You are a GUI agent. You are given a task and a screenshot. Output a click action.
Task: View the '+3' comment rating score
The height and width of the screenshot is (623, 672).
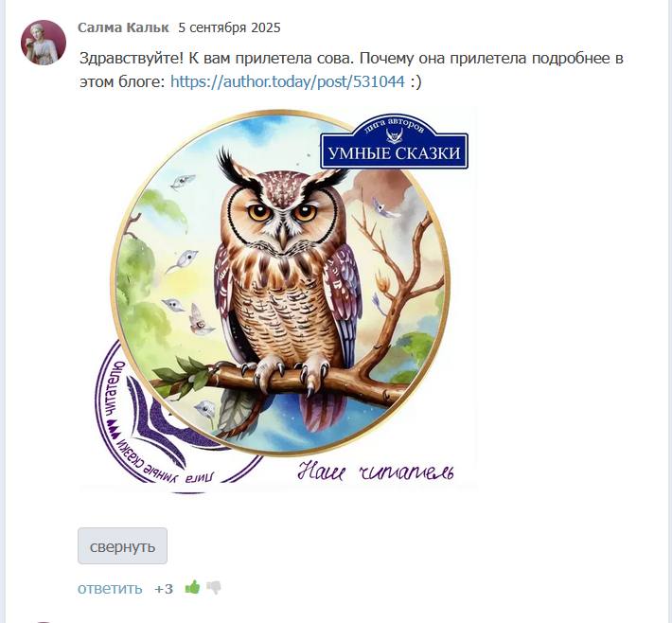[x=164, y=589]
